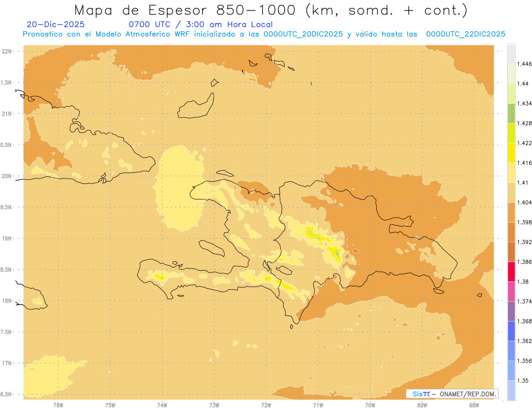This screenshot has width=532, height=411.
Task: Click the latitude label '18N'
Action: [8, 301]
